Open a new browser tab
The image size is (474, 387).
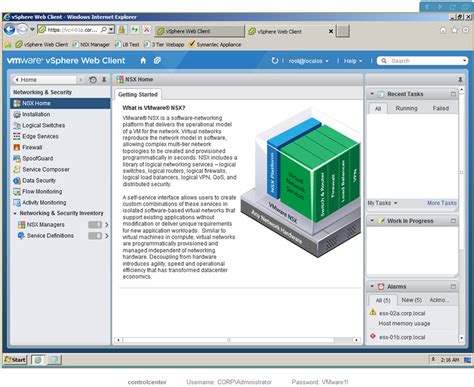343,31
